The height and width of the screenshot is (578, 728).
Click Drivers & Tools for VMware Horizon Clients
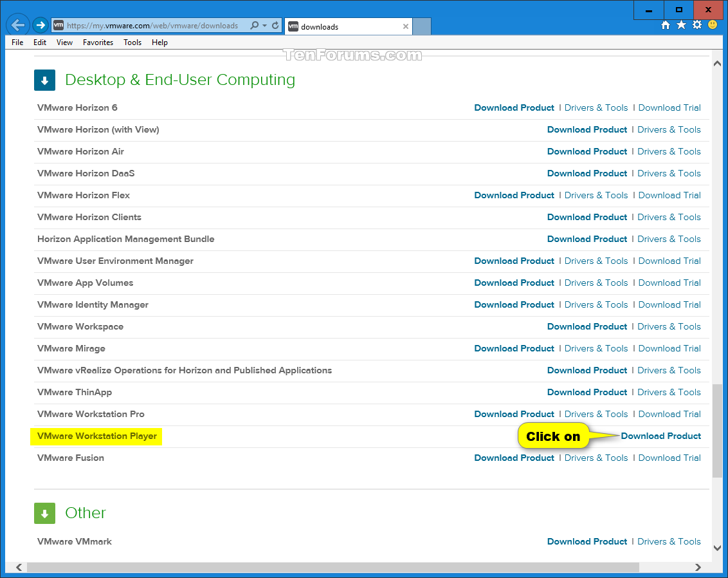pyautogui.click(x=669, y=217)
